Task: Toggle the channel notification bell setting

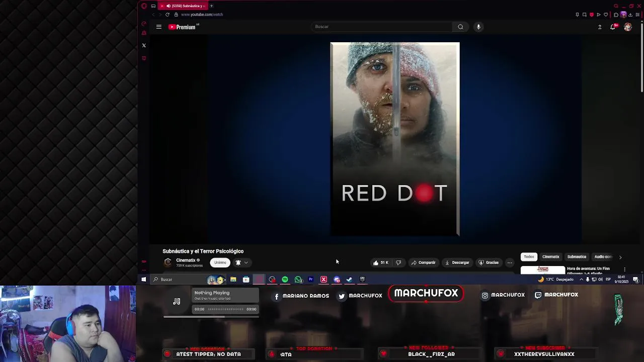Action: coord(242,262)
